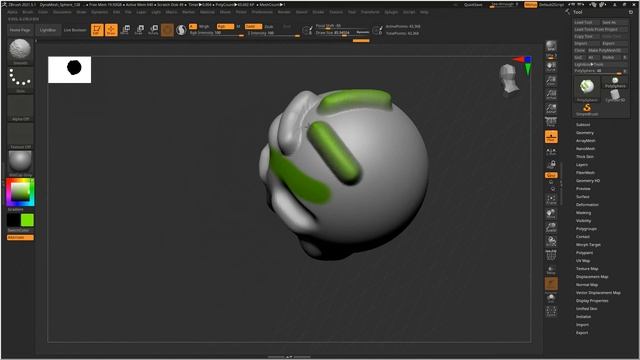
Task: Open the Dots stroke type selector
Action: coord(20,80)
